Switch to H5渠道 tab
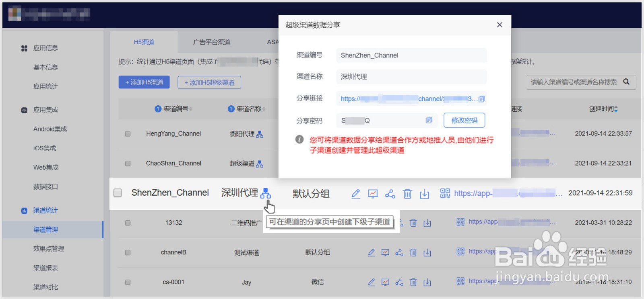 tap(144, 42)
